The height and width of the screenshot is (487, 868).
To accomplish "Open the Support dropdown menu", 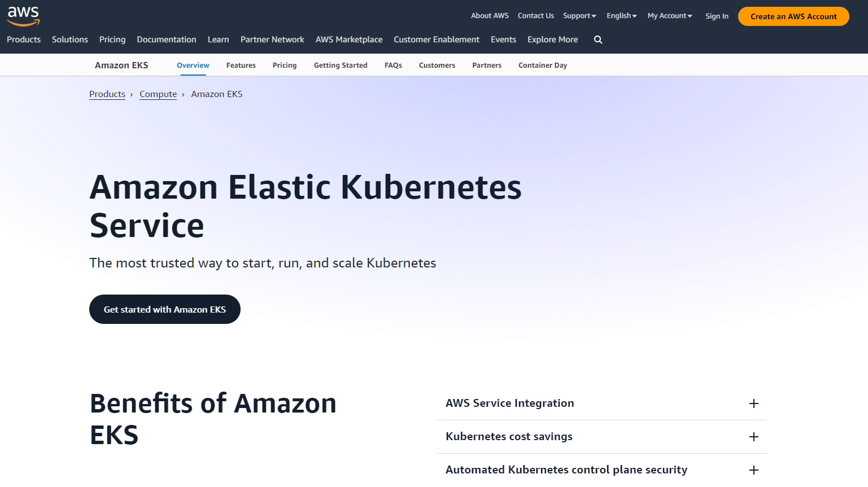I will (579, 16).
